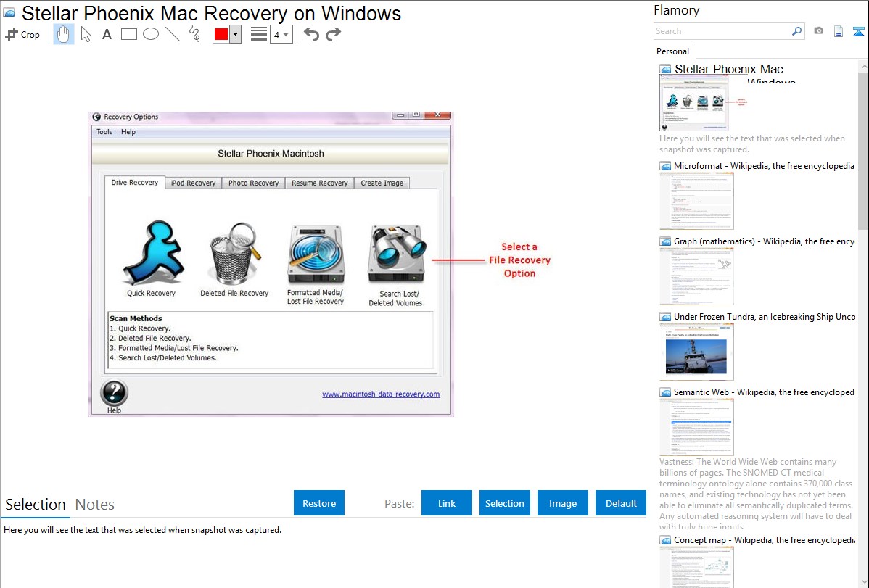Redo the last annotation
This screenshot has width=869, height=588.
click(333, 34)
